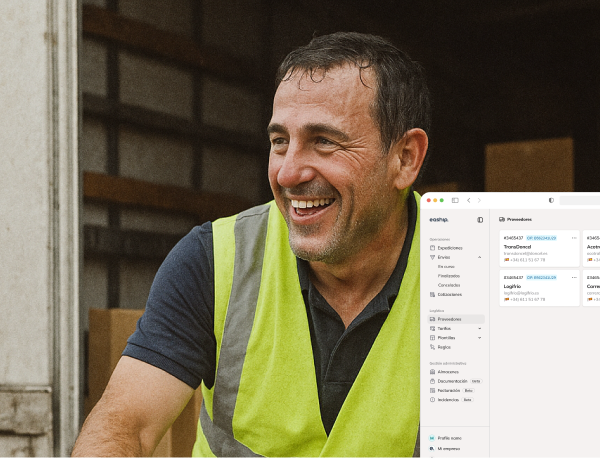This screenshot has height=458, width=600.
Task: Open the Finalizados submenu item
Action: (448, 276)
